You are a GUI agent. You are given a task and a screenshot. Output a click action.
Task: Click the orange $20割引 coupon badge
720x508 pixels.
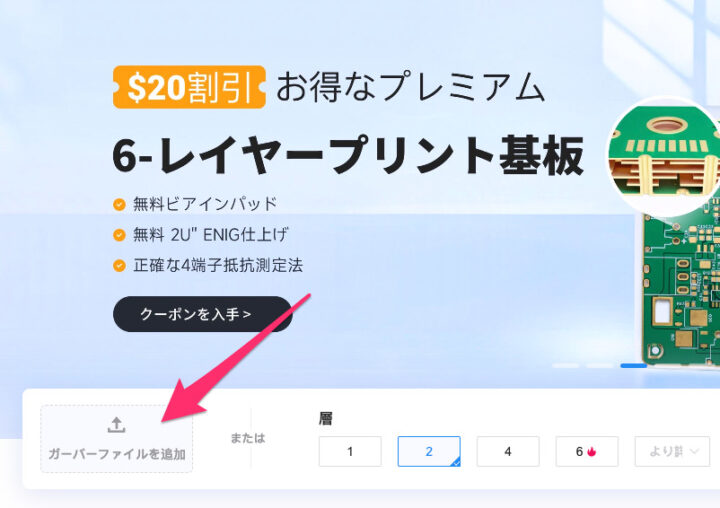tap(189, 87)
